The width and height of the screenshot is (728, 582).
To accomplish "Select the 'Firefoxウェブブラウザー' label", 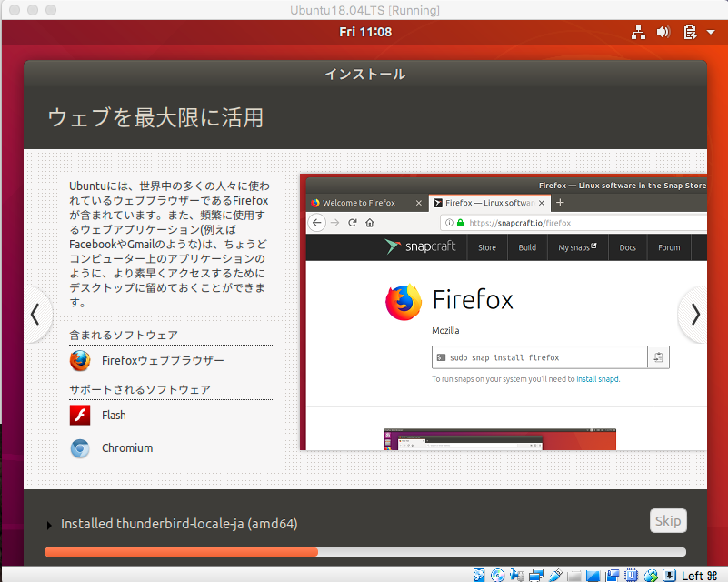I will (163, 360).
